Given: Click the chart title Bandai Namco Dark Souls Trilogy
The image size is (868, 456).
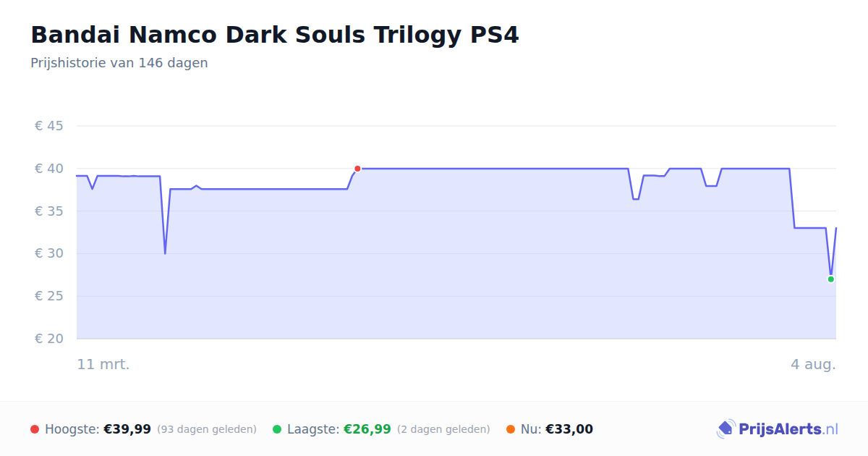Looking at the screenshot, I should pyautogui.click(x=275, y=35).
